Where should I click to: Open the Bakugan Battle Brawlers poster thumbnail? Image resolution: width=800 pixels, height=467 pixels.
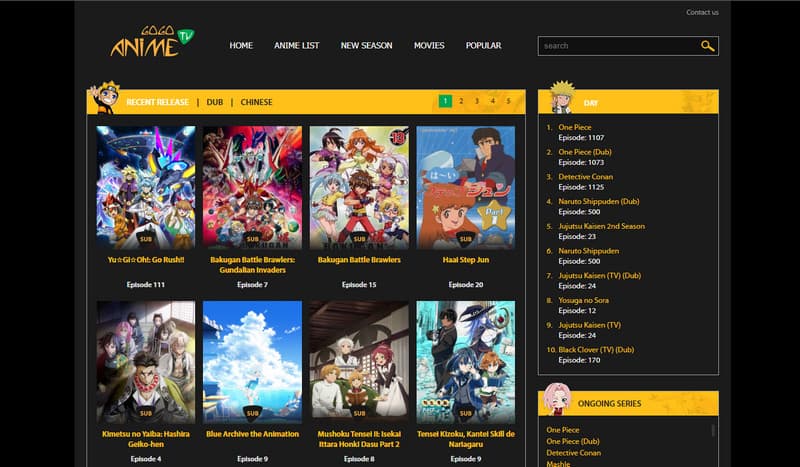[359, 188]
